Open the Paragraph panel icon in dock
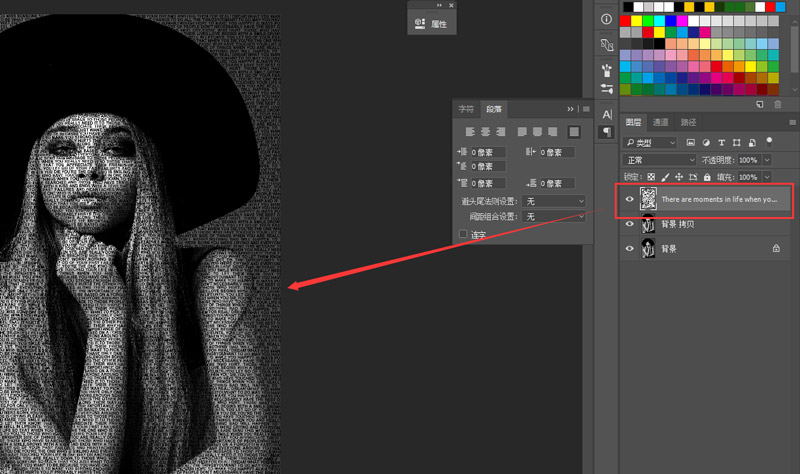This screenshot has height=474, width=800. coord(607,133)
